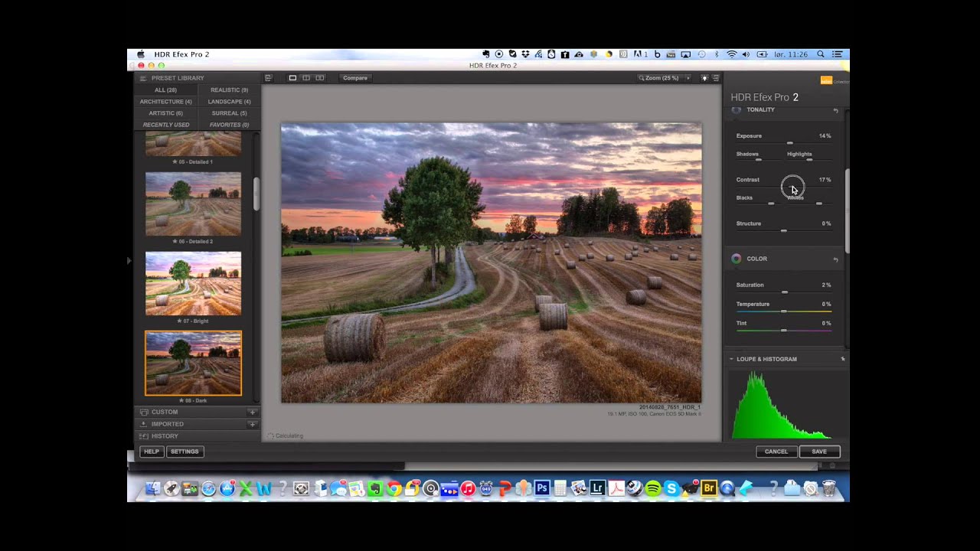Select side-by-side preview view mode
This screenshot has height=551, width=980.
coord(320,78)
